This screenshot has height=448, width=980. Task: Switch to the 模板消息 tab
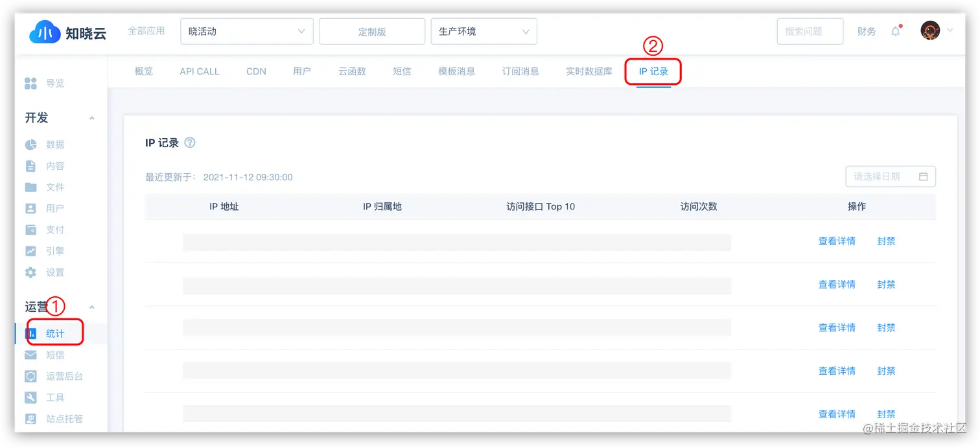click(x=457, y=71)
